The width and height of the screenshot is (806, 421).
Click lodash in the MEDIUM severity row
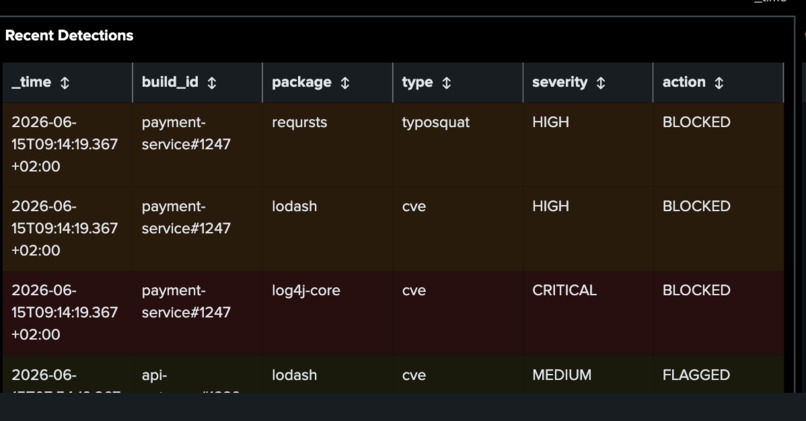(x=295, y=375)
